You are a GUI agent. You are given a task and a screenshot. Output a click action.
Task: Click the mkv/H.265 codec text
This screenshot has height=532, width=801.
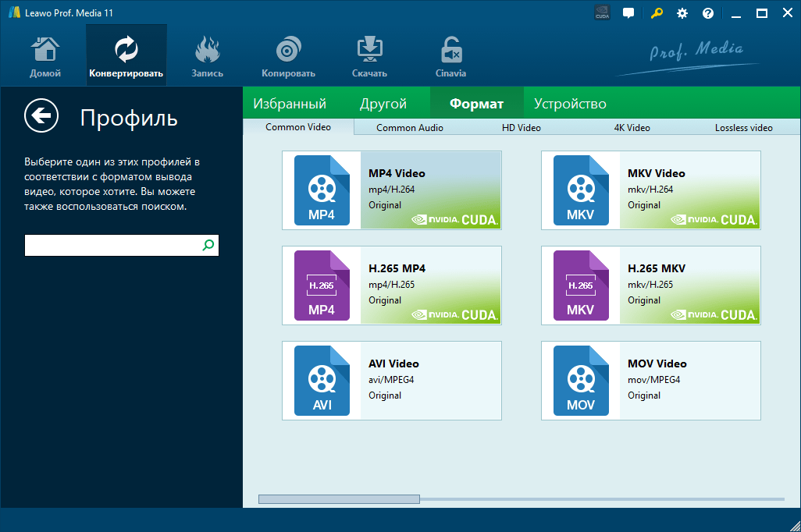pos(650,285)
